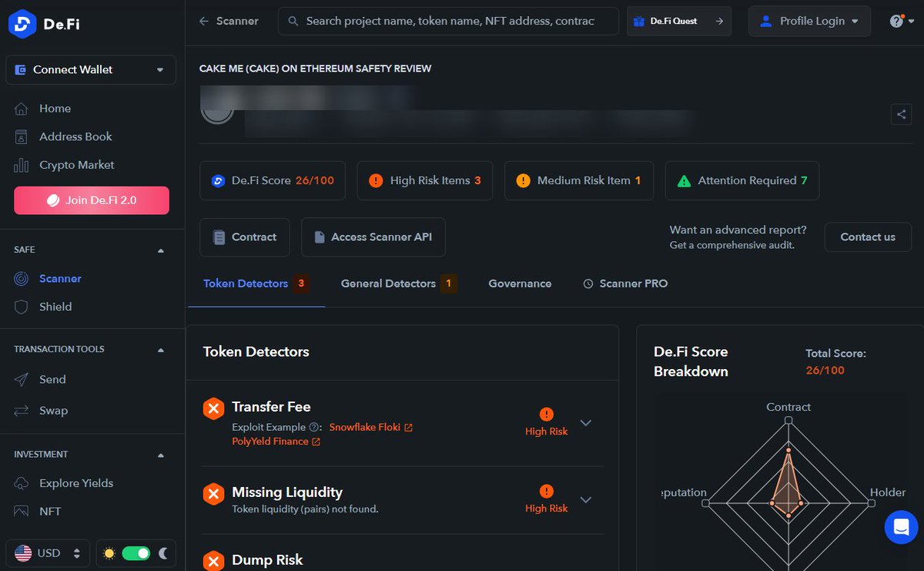Viewport: 924px width, 571px height.
Task: Collapse the INVESTMENT section
Action: click(161, 455)
